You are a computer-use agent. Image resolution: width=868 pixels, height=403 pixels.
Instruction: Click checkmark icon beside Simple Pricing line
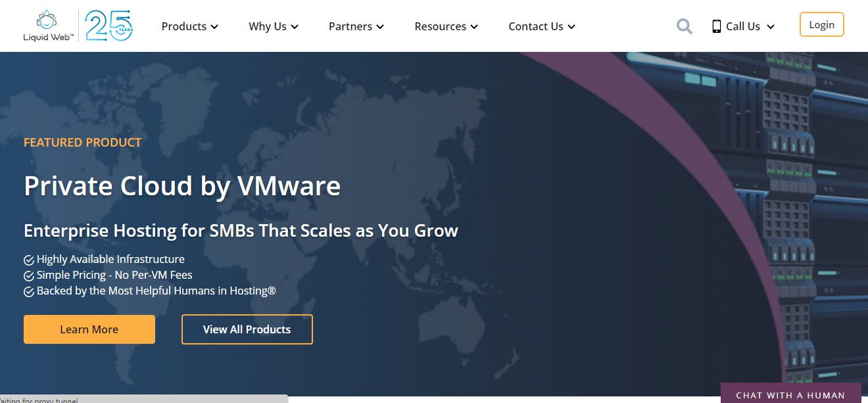pyautogui.click(x=29, y=275)
